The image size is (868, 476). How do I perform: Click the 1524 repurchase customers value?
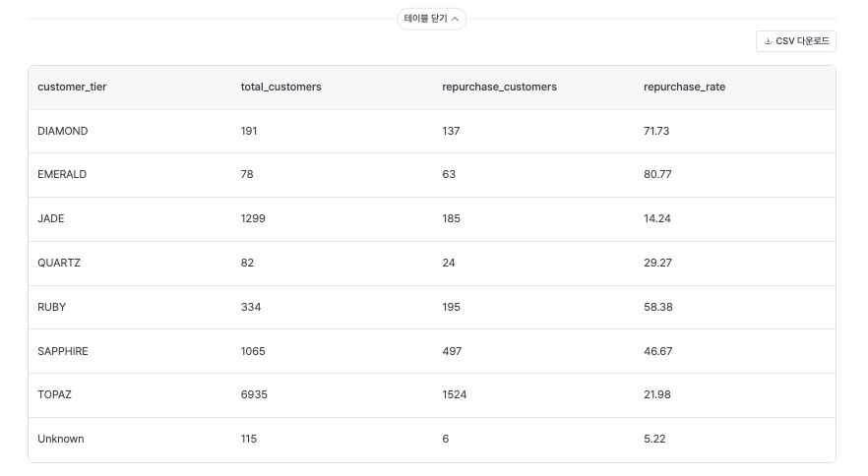(x=456, y=394)
